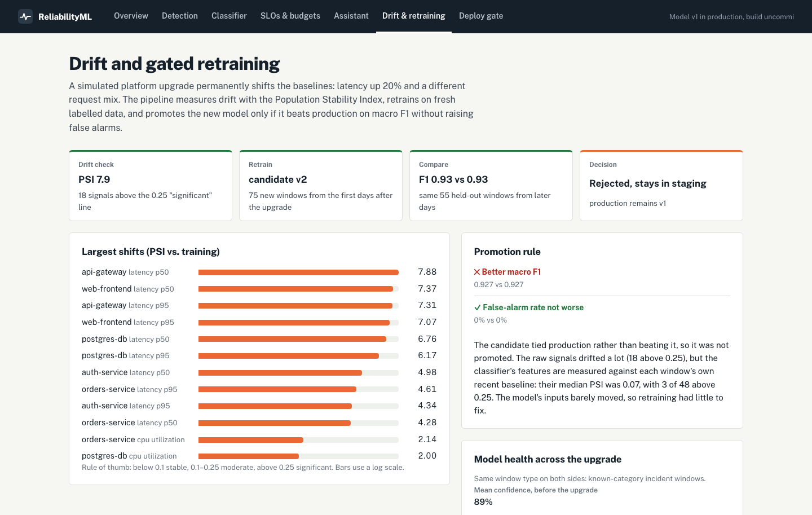Click the auth-service latency p95 value 4.34
812x515 pixels.
(427, 406)
